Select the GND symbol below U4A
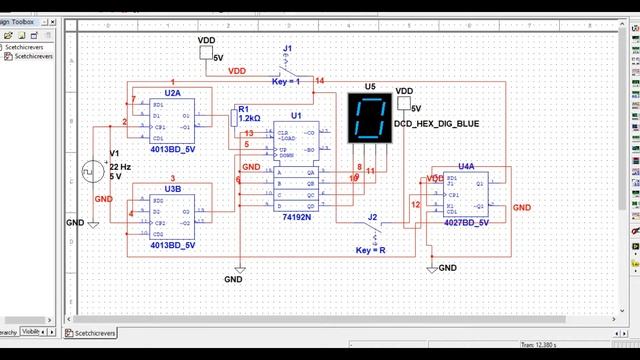The height and width of the screenshot is (360, 640). (x=432, y=270)
